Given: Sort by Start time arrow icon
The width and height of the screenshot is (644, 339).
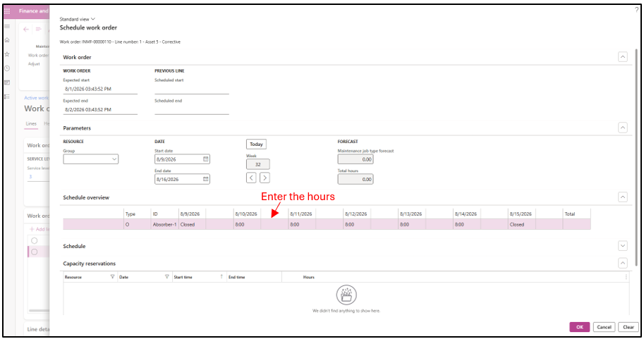Looking at the screenshot, I should click(221, 277).
